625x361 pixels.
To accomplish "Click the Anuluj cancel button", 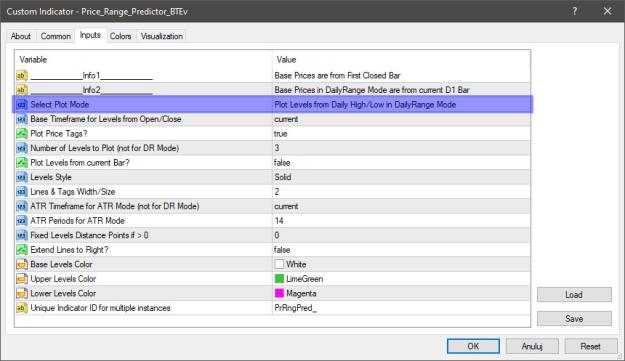I will (x=532, y=346).
